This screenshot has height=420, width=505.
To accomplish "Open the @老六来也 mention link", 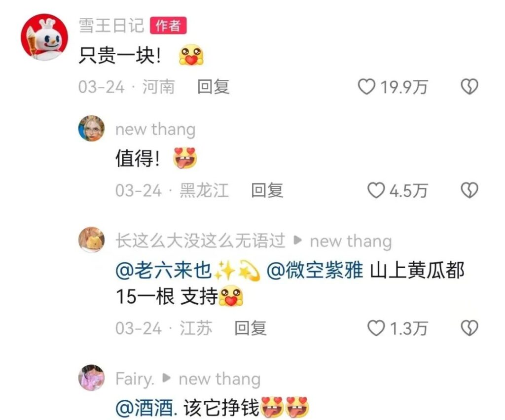I will pyautogui.click(x=164, y=270).
